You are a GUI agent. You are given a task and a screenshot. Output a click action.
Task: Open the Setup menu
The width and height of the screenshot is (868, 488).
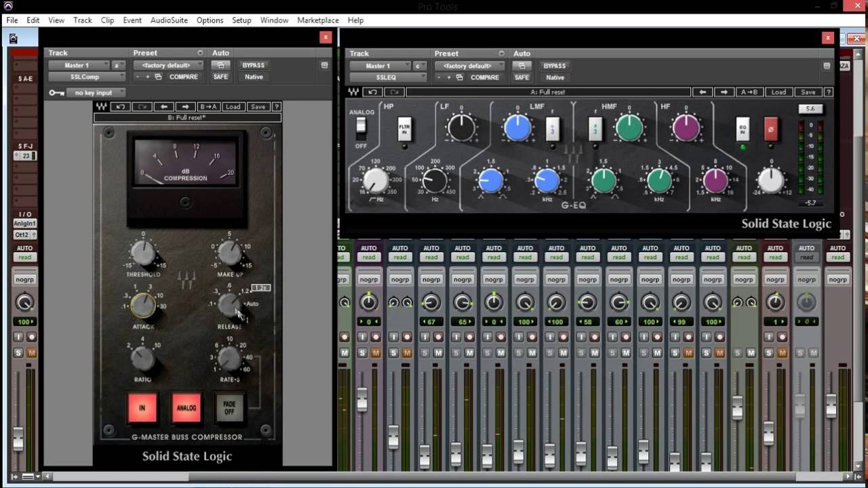click(x=241, y=20)
